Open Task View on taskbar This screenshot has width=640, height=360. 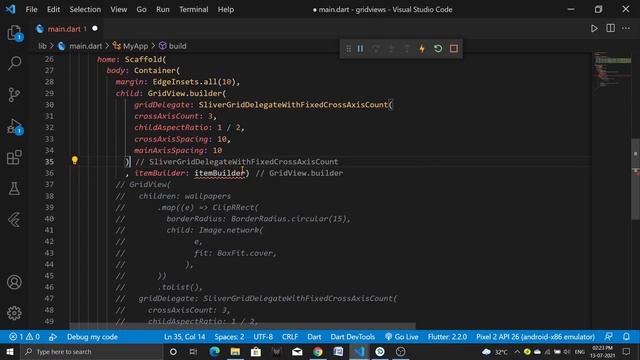pyautogui.click(x=193, y=351)
